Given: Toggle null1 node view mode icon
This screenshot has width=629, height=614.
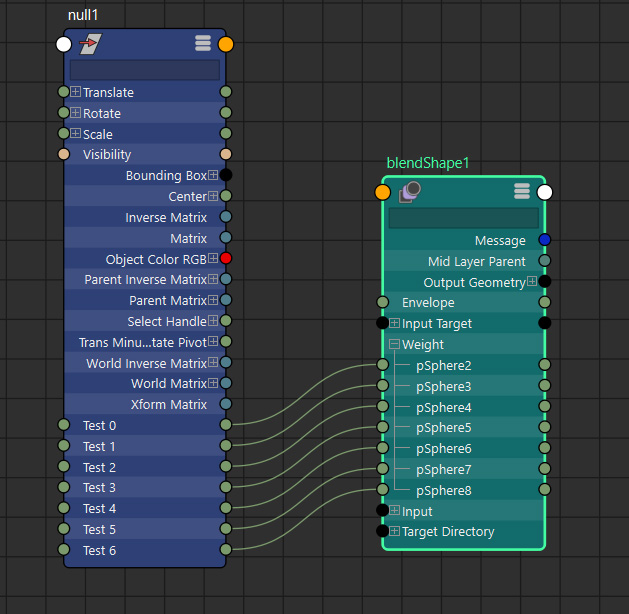Looking at the screenshot, I should (x=203, y=43).
